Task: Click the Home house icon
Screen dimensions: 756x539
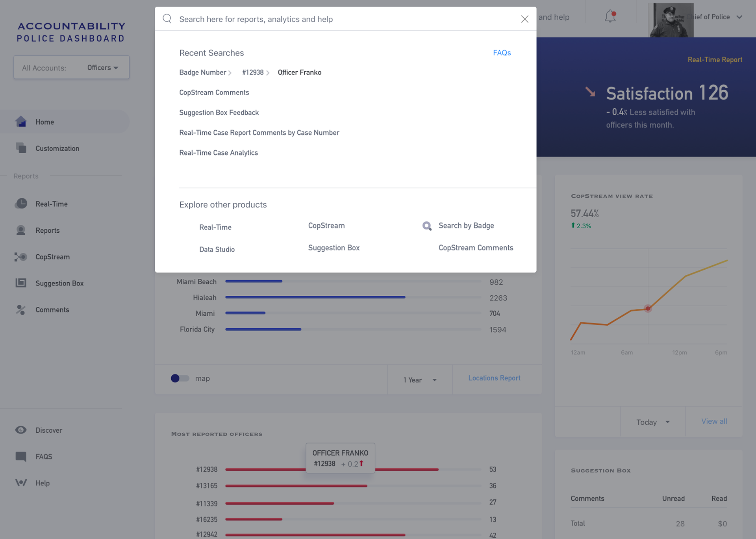Action: (x=21, y=122)
